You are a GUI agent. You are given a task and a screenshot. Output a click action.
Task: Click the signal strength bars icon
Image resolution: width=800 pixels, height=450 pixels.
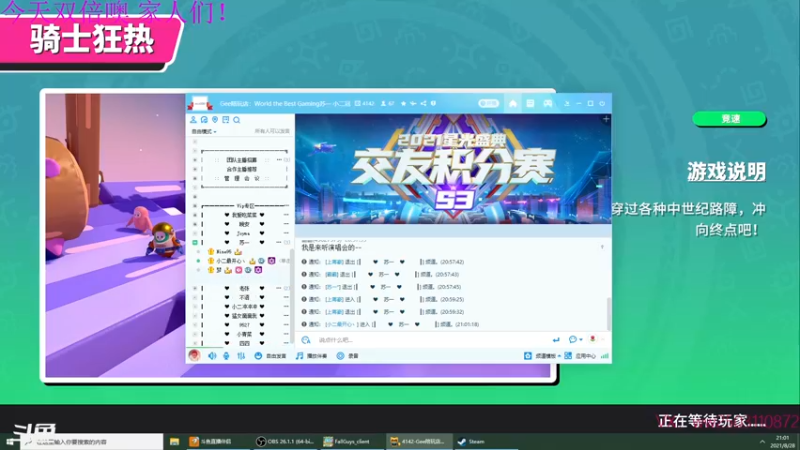click(x=605, y=356)
